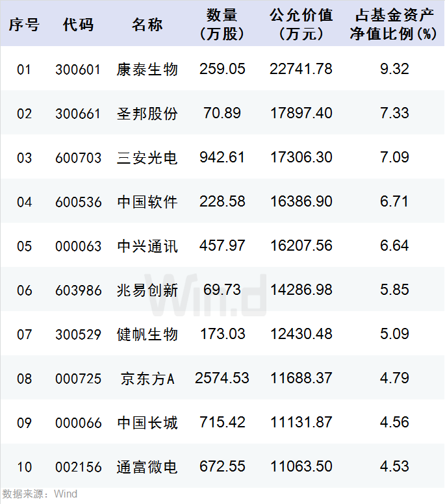Viewport: 445px width, 504px height.
Task: Click the 占基金资产净值比例(%) header
Action: [x=394, y=25]
